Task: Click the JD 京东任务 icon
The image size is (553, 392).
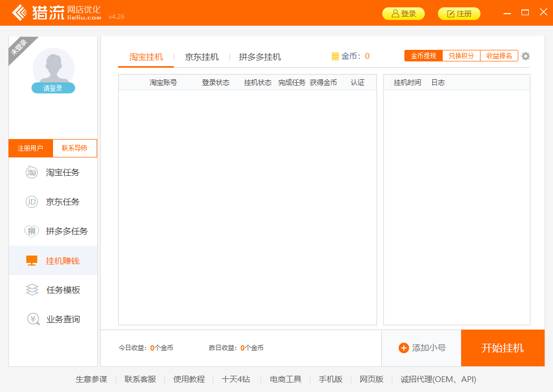Action: click(x=32, y=202)
